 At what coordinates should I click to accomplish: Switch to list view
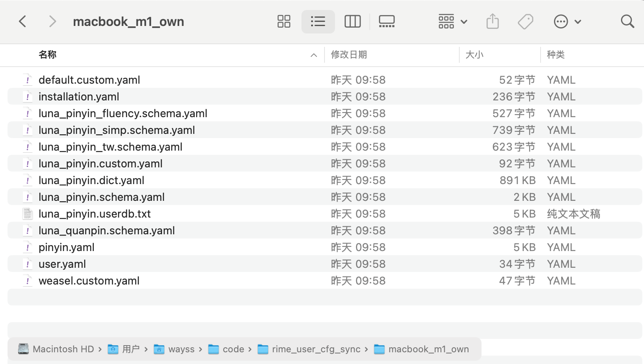tap(318, 21)
